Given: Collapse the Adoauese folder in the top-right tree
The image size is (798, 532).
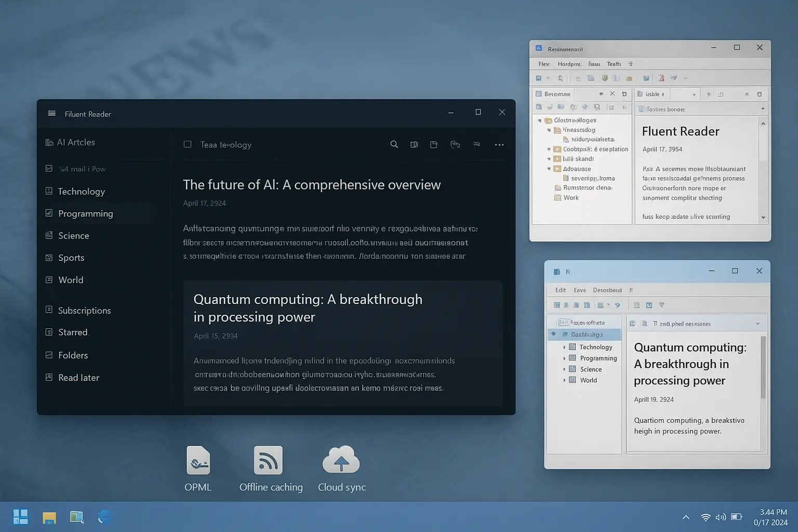Looking at the screenshot, I should click(x=549, y=169).
